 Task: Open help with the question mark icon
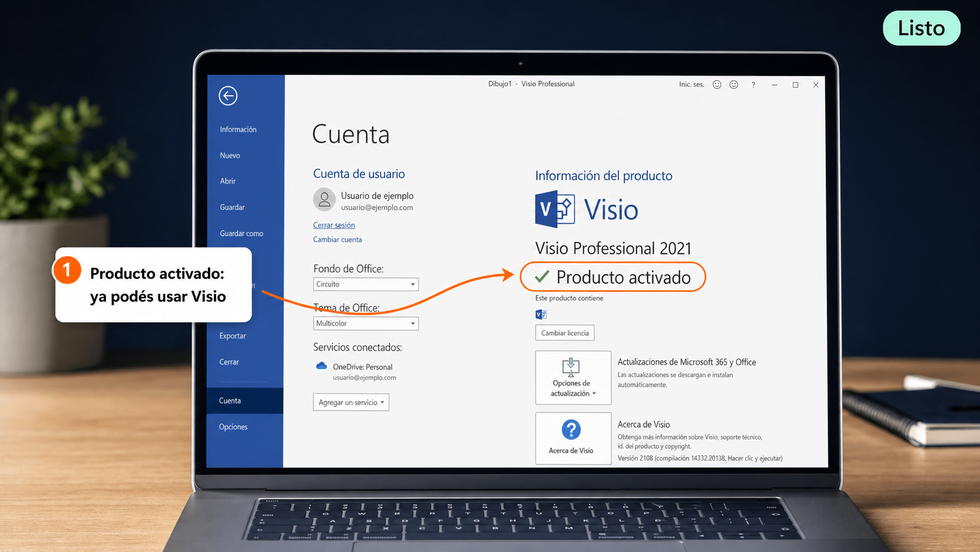pos(753,85)
